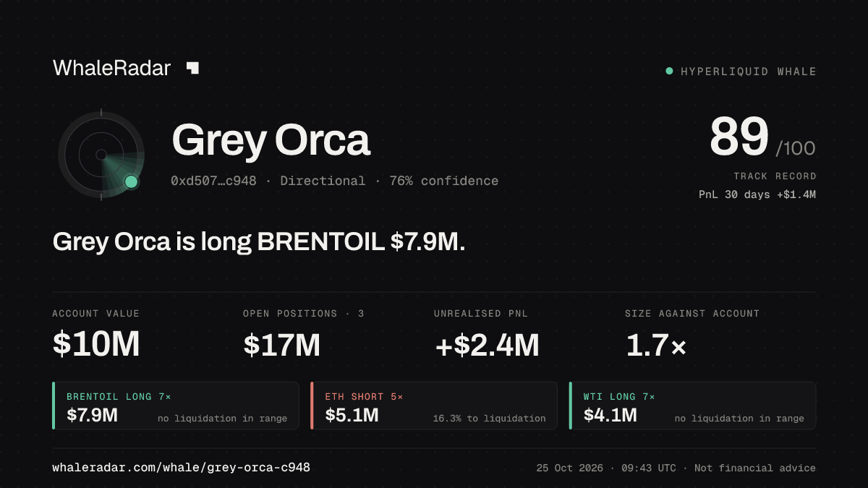Click the /100 score denominator

click(x=796, y=149)
